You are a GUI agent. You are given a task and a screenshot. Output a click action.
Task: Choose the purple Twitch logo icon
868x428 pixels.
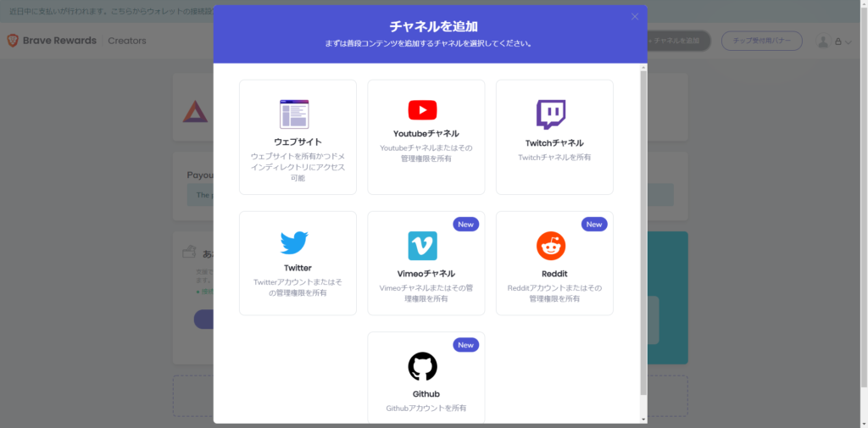(551, 114)
